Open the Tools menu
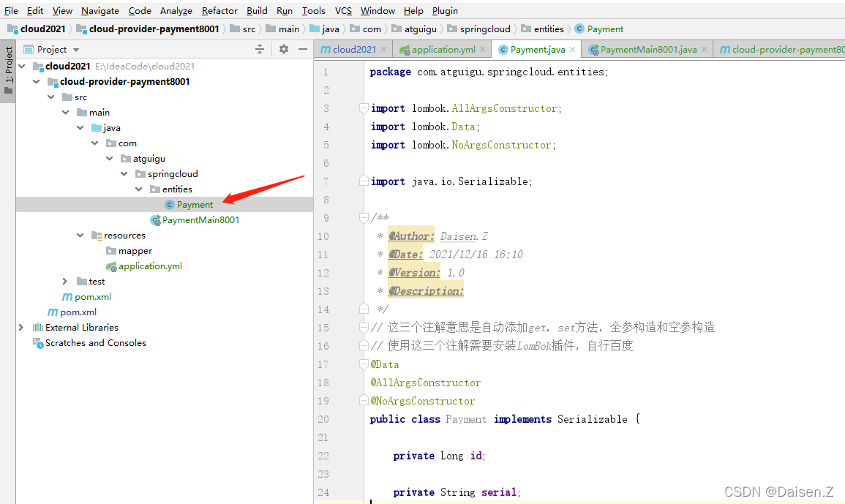The width and height of the screenshot is (845, 504). coord(314,10)
